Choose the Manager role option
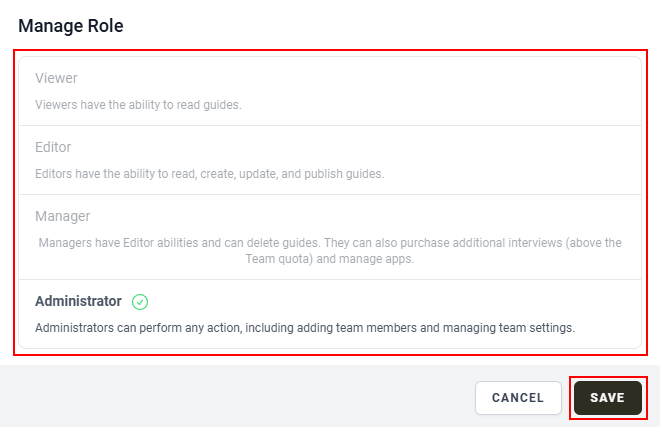Screen dimensions: 660x427 [330, 237]
